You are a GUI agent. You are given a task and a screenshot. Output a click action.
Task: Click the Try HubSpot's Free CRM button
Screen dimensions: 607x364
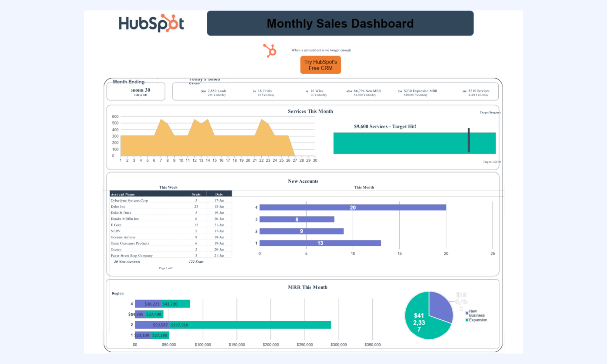[x=320, y=65]
